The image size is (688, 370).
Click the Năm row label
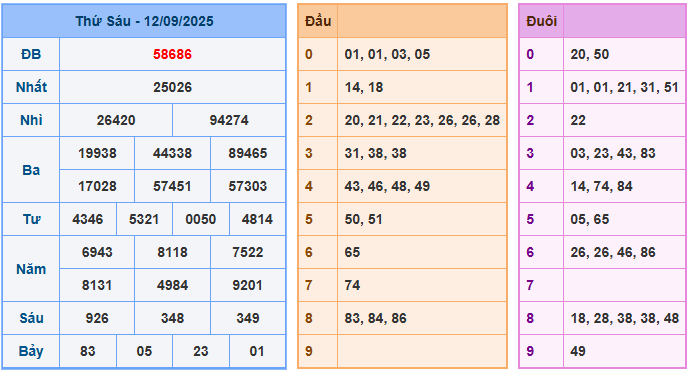pos(31,269)
